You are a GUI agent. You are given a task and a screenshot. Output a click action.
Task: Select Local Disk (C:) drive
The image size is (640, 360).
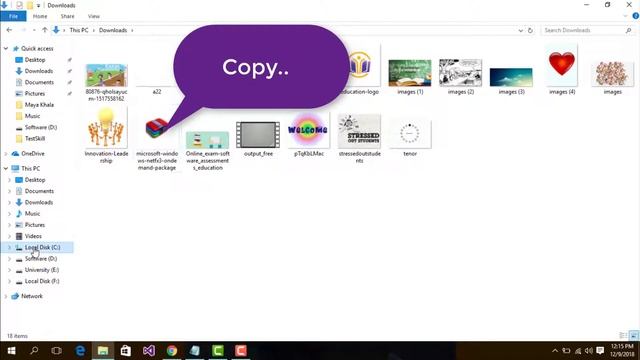(42, 247)
